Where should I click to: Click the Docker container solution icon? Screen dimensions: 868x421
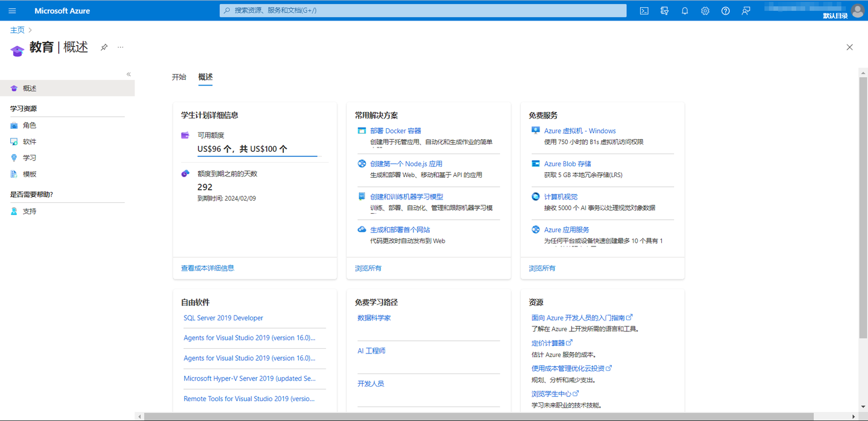coord(362,131)
